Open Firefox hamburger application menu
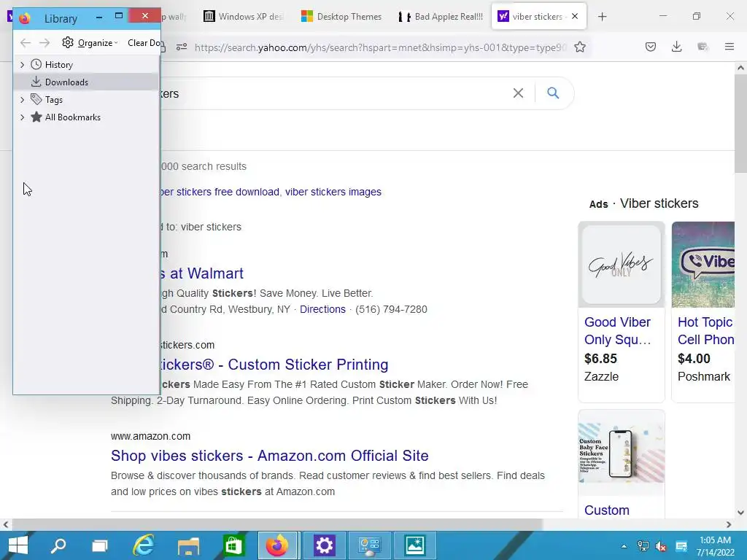The width and height of the screenshot is (747, 560). [729, 47]
